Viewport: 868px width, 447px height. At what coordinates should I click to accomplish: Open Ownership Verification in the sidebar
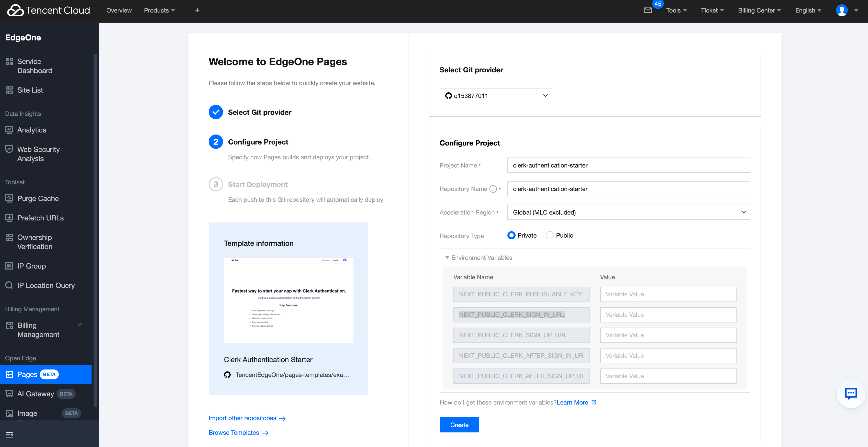pyautogui.click(x=35, y=242)
